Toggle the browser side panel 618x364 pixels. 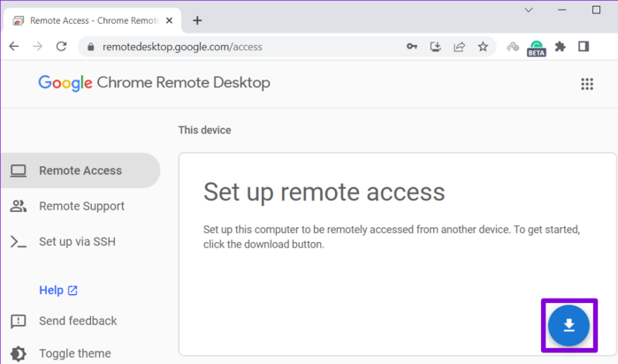pyautogui.click(x=584, y=47)
